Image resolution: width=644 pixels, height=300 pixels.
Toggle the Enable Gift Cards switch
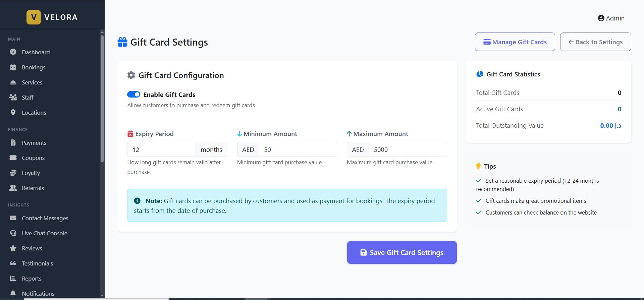(x=133, y=95)
